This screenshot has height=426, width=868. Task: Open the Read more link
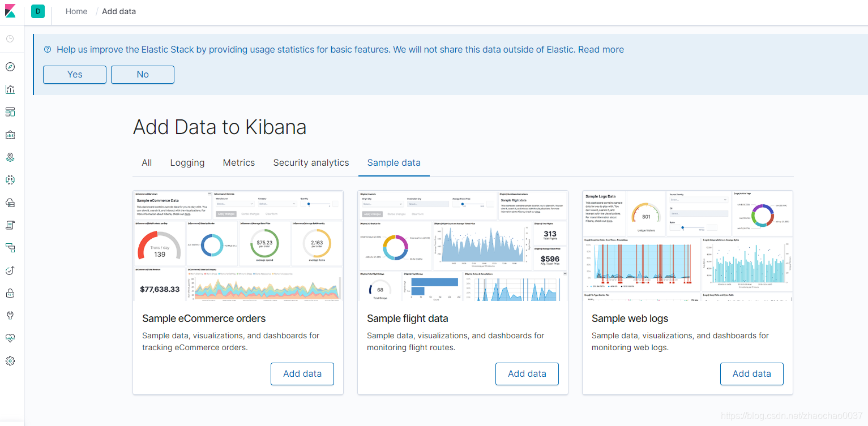601,50
